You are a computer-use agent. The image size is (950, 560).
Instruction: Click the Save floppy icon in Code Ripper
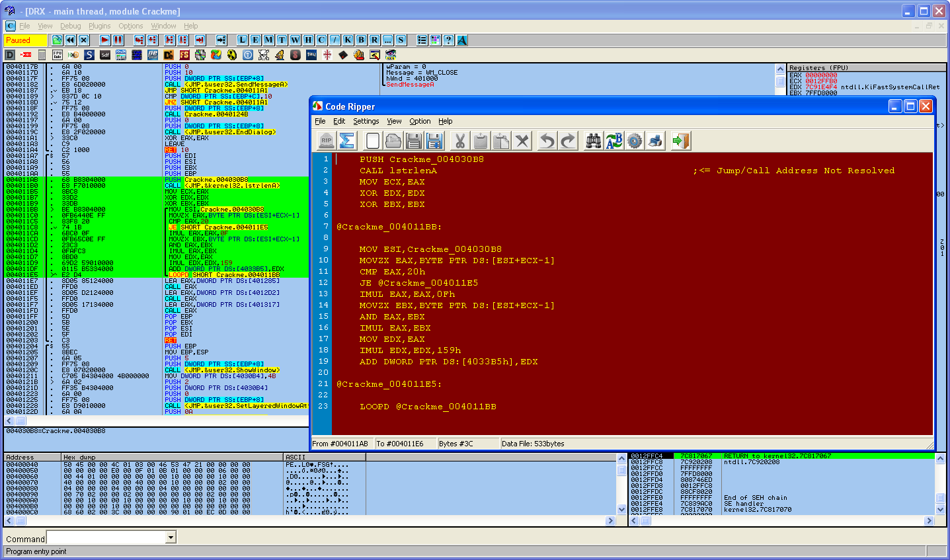(414, 140)
